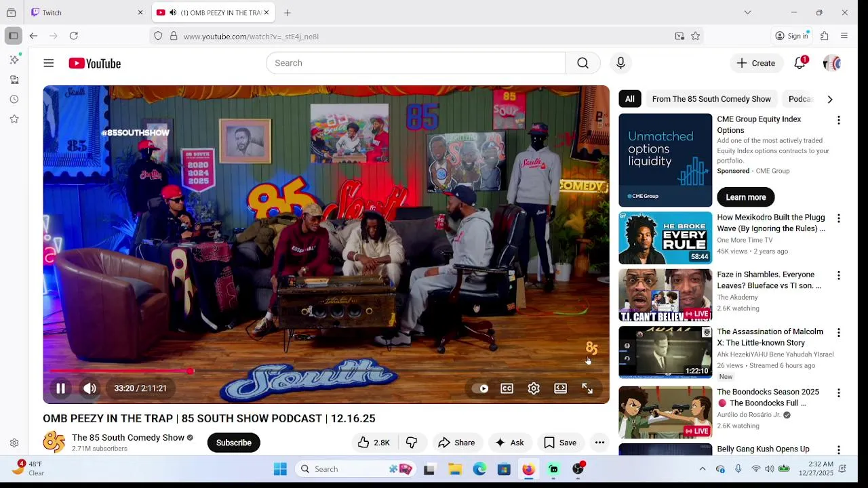Open the Ask AI button
Image resolution: width=868 pixels, height=488 pixels.
point(510,443)
